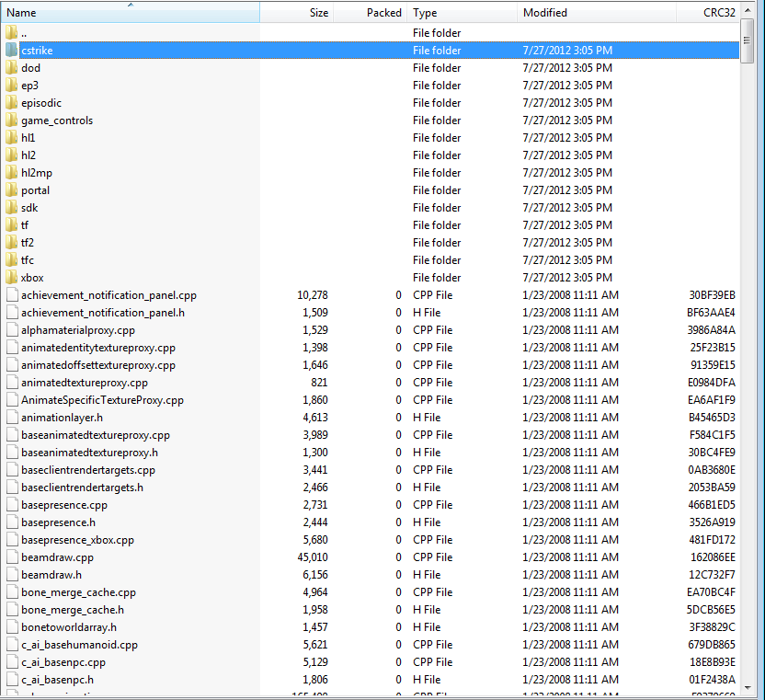This screenshot has width=765, height=700.
Task: Click size value 821
Action: [320, 383]
